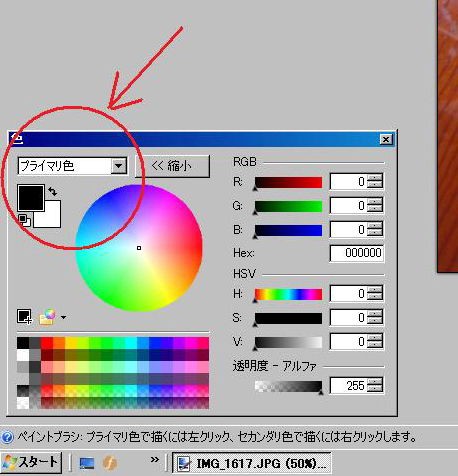Pick the magenta swatch at palette top row end
The image size is (458, 476).
point(203,343)
